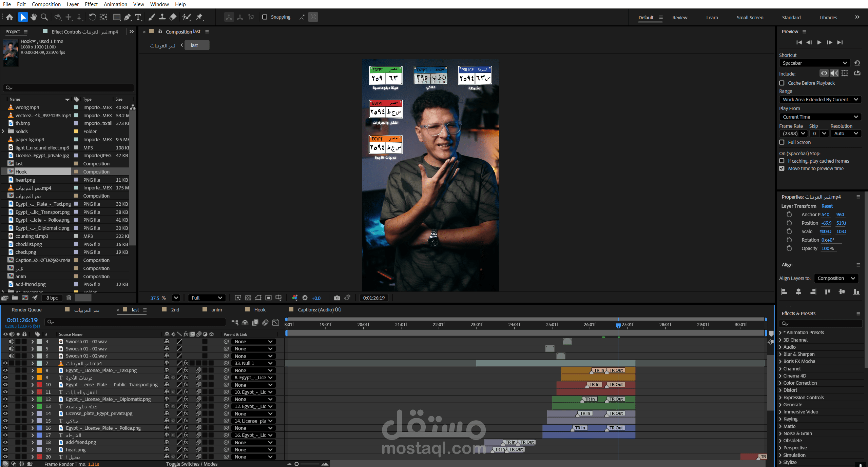Check Cache Before Playback
The image size is (868, 467).
[782, 83]
